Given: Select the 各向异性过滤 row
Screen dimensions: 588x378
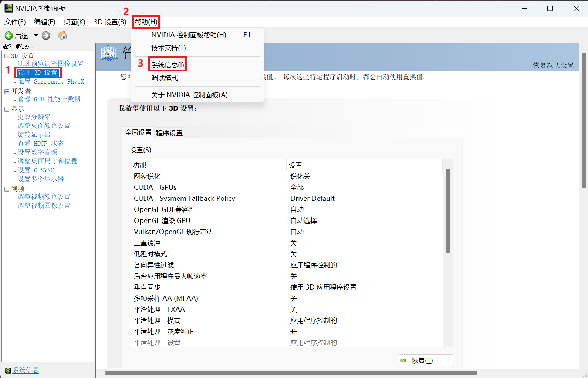Looking at the screenshot, I should coord(287,265).
